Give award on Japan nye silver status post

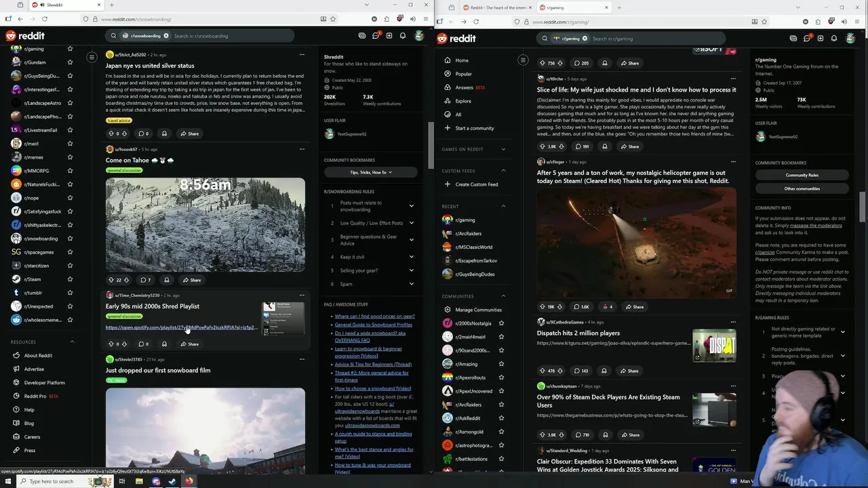pyautogui.click(x=164, y=134)
